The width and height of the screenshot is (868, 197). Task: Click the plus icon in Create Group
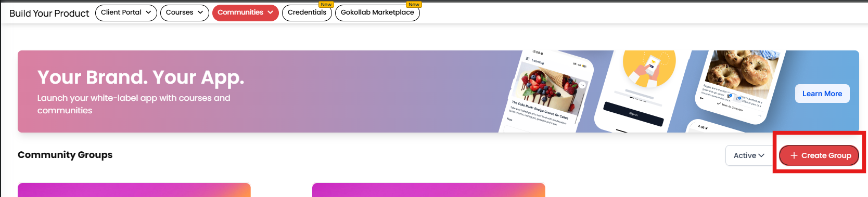click(x=794, y=155)
